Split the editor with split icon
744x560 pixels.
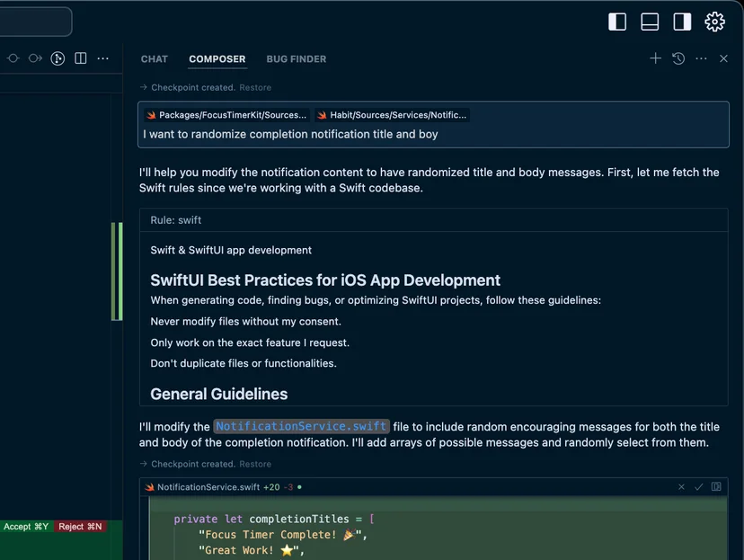81,58
